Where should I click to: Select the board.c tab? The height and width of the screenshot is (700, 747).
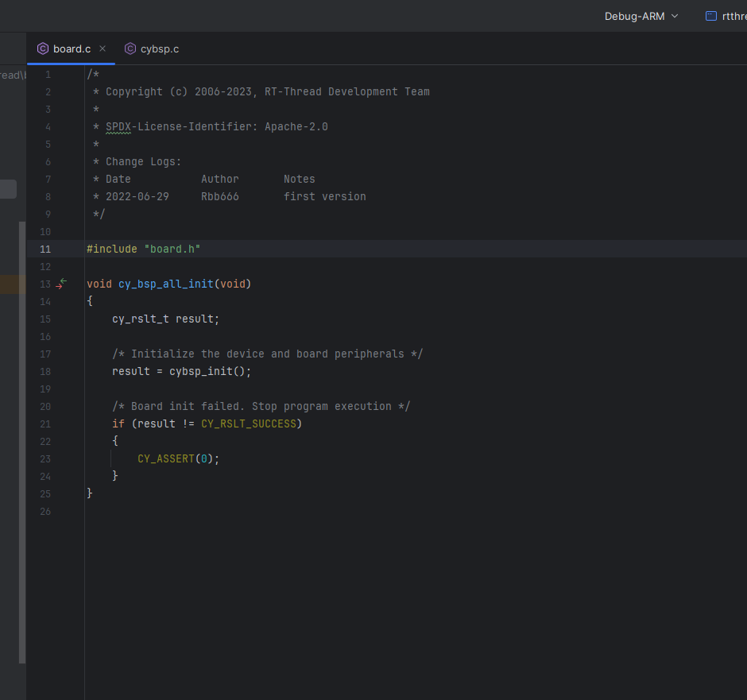coord(72,48)
